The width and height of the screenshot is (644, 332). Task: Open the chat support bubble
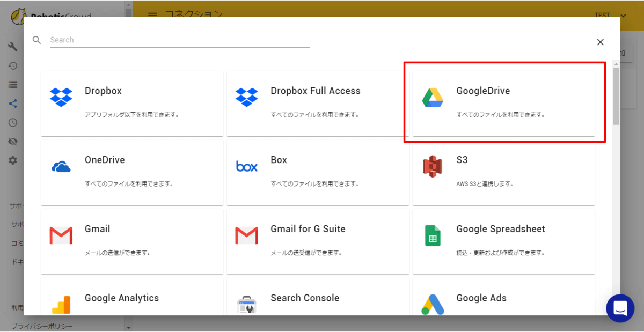[x=620, y=308]
